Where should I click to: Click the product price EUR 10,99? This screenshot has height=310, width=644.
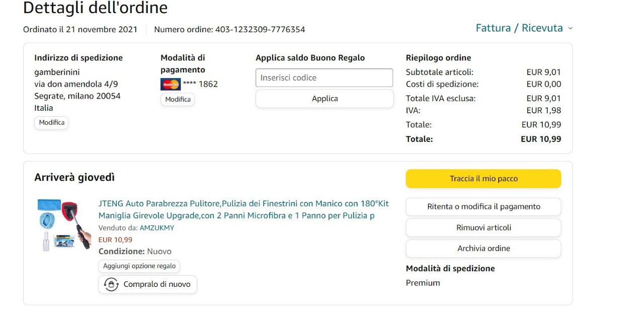click(x=115, y=240)
